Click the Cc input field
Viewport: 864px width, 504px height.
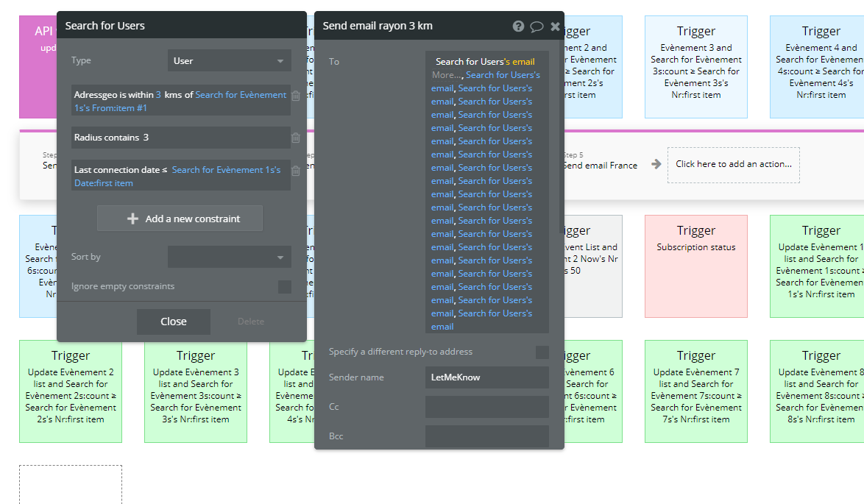[x=487, y=406]
